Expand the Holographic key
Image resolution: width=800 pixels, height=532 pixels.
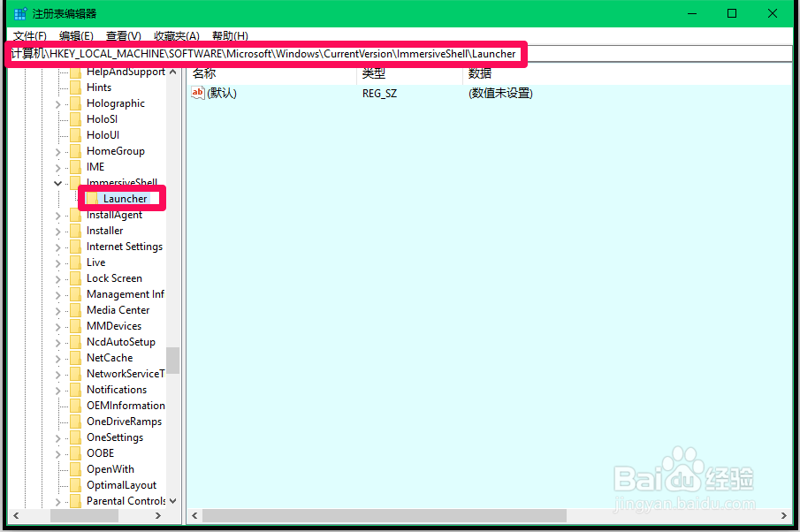coord(57,104)
